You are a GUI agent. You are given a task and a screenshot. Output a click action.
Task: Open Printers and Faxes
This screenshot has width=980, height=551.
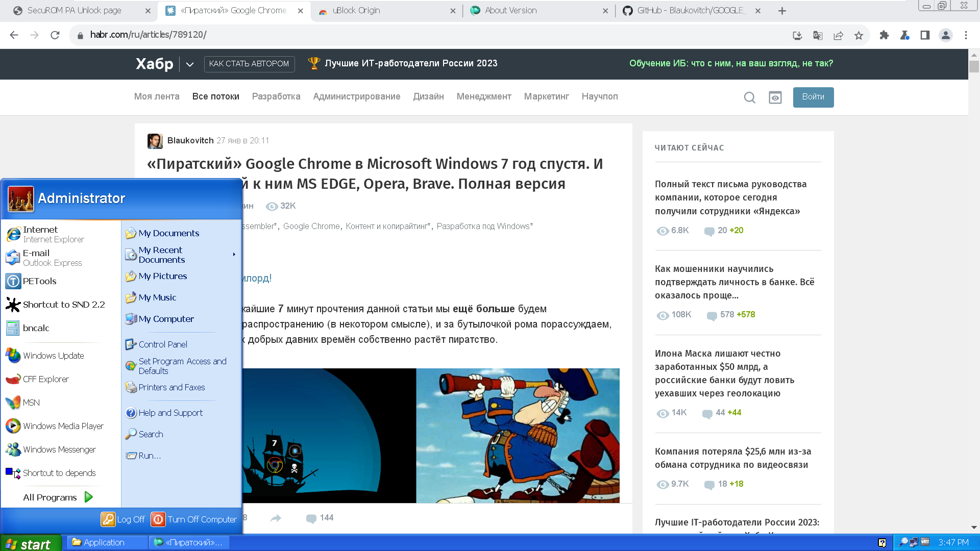[181, 387]
